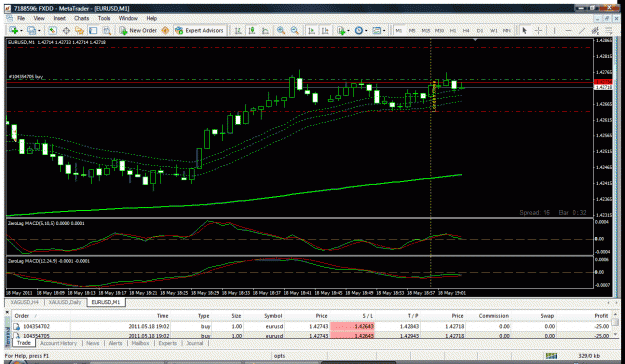Open the Profiles toolbar icon
625x364 pixels.
31,30
